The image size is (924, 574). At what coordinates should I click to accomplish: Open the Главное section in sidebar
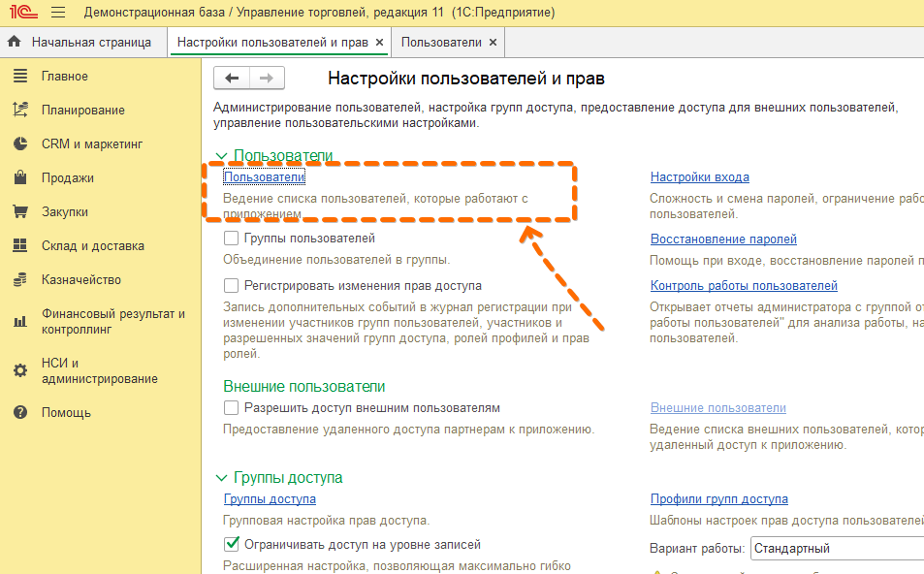pyautogui.click(x=64, y=77)
